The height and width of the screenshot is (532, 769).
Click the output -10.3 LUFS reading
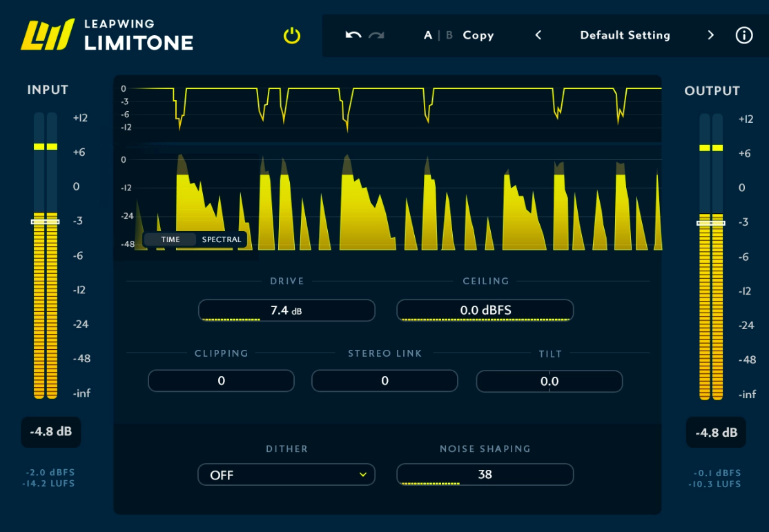pyautogui.click(x=714, y=484)
